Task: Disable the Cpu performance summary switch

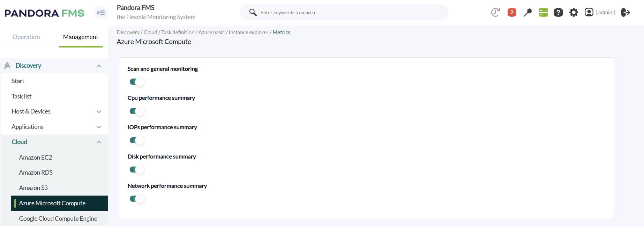Action: (x=137, y=111)
